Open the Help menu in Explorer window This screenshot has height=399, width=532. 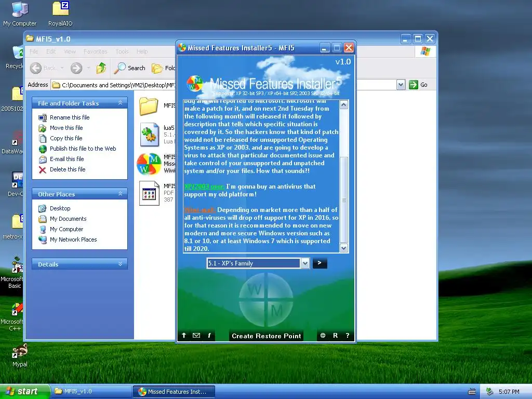142,51
